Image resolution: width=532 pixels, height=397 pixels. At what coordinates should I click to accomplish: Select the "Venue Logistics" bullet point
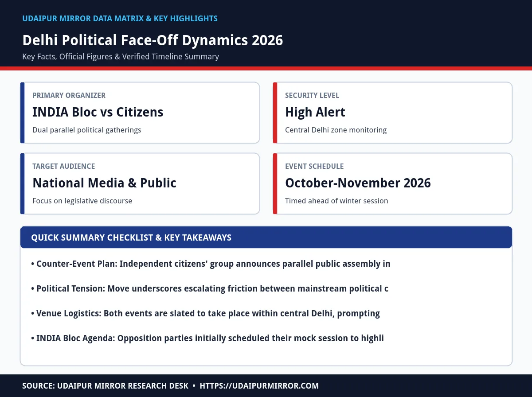(205, 313)
